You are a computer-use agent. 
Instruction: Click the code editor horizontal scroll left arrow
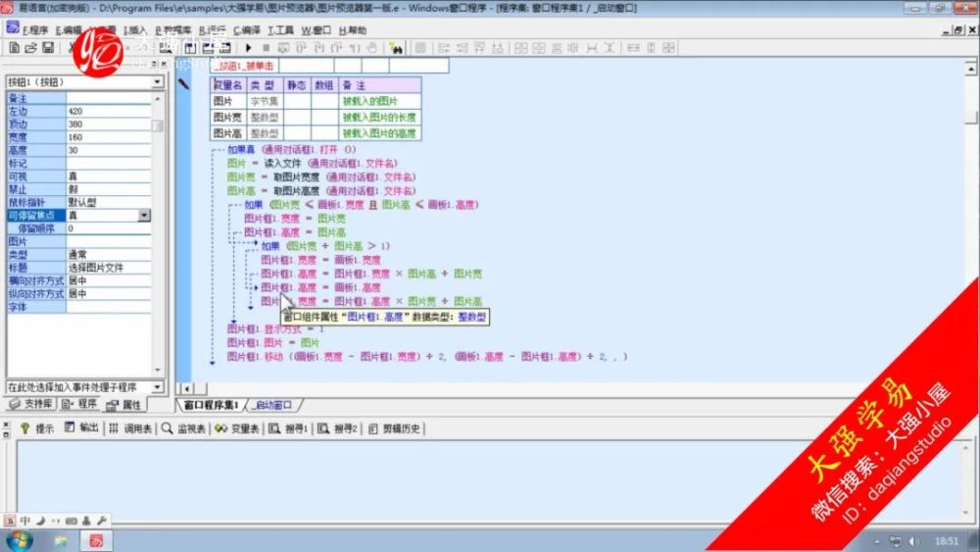tap(186, 388)
